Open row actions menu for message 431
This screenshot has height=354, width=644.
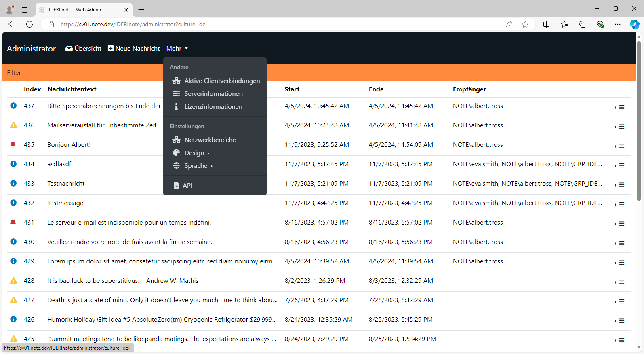click(620, 224)
